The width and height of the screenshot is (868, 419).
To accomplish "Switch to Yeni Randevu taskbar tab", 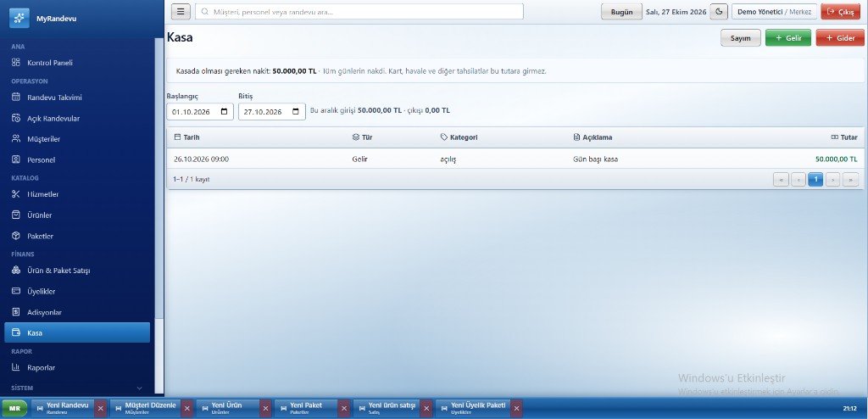I will coord(63,409).
